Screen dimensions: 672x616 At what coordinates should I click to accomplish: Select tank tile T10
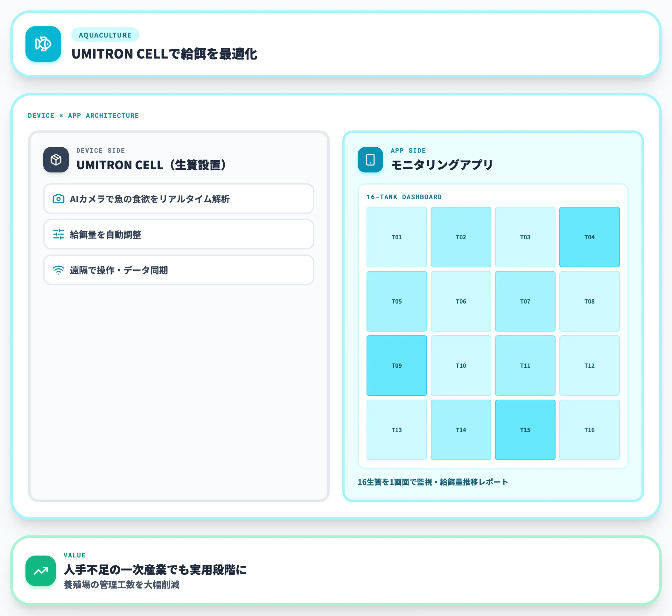tap(461, 366)
